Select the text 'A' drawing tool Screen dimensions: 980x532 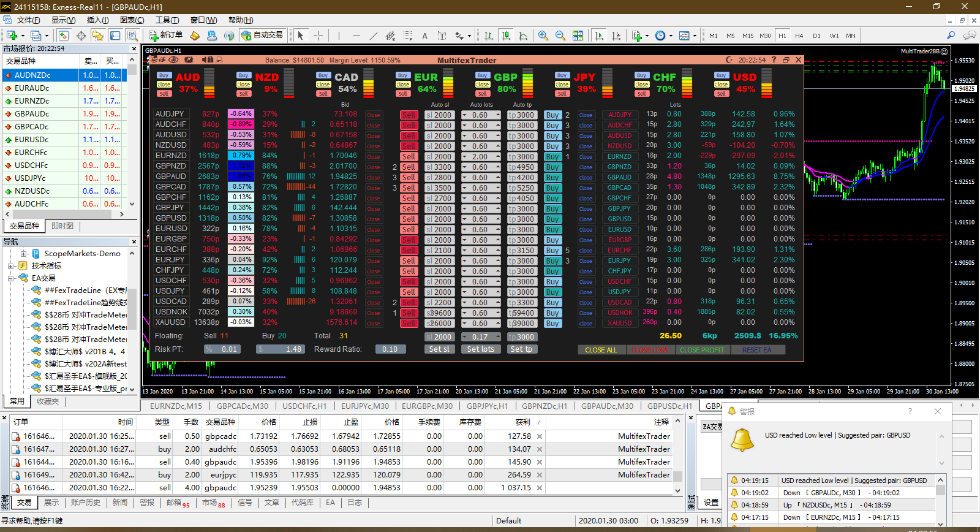(424, 36)
